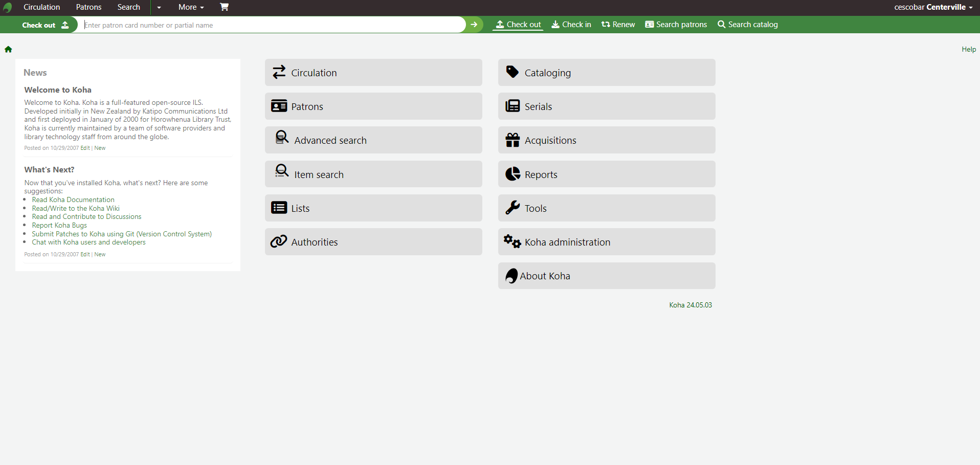Open Report Koha Bugs link

[59, 225]
